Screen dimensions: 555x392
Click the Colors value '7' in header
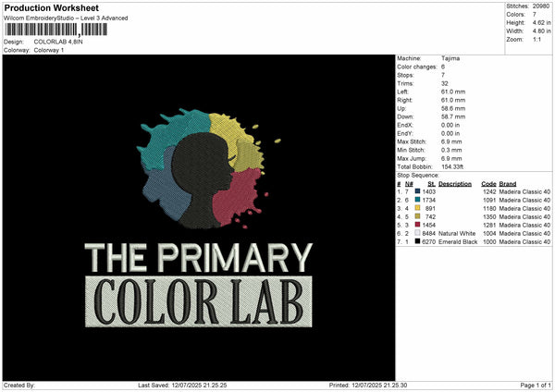click(x=535, y=15)
